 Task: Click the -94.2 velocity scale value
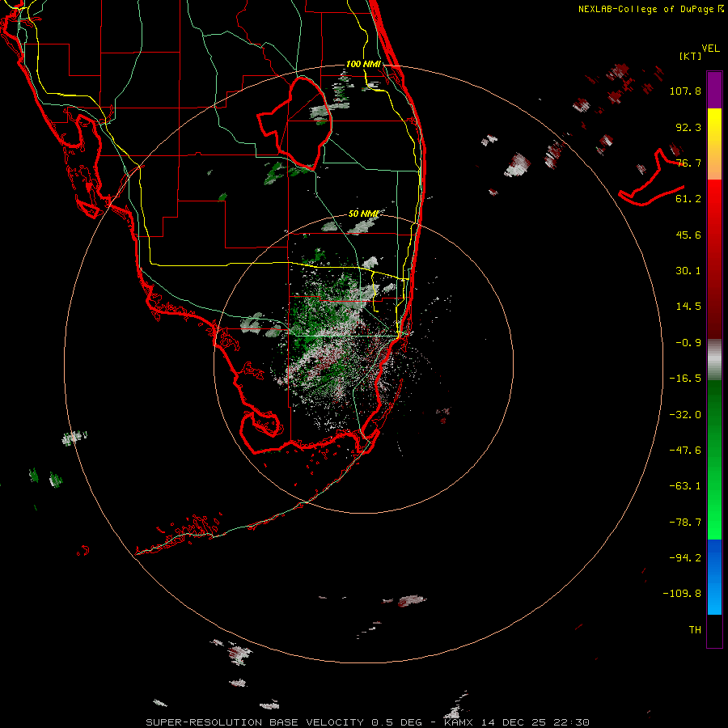[x=685, y=558]
